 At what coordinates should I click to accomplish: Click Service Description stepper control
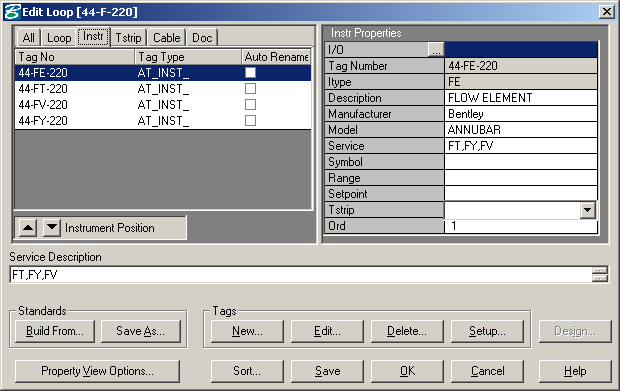click(599, 274)
